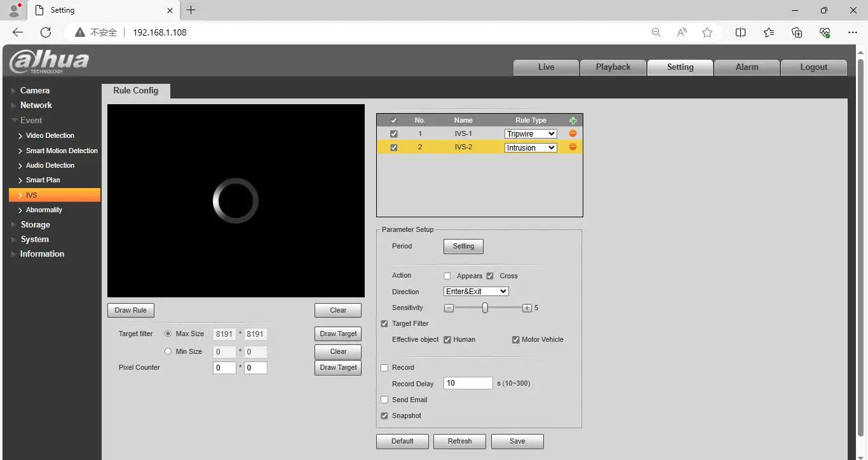Open the Direction Enter&Exit dropdown
The height and width of the screenshot is (460, 868).
point(476,291)
